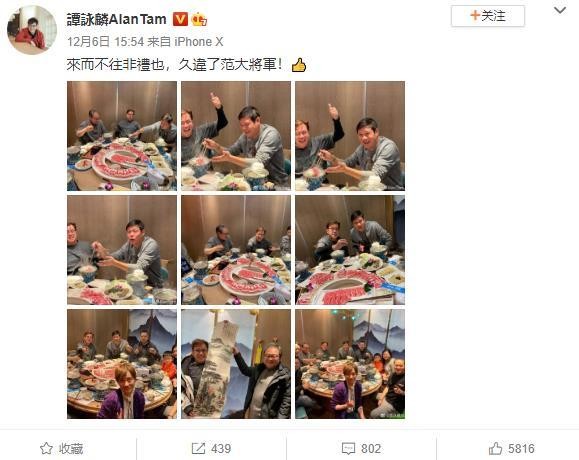Click the iPhone X source link

pos(199,42)
